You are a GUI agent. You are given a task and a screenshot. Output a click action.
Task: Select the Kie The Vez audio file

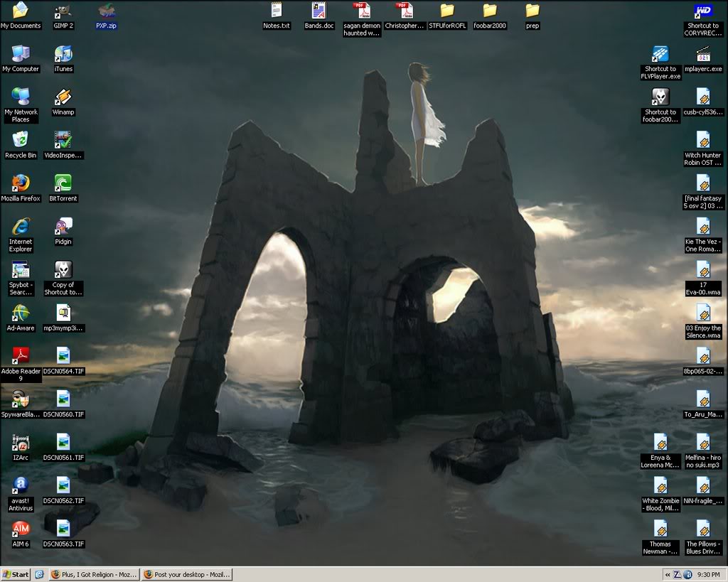coord(703,226)
